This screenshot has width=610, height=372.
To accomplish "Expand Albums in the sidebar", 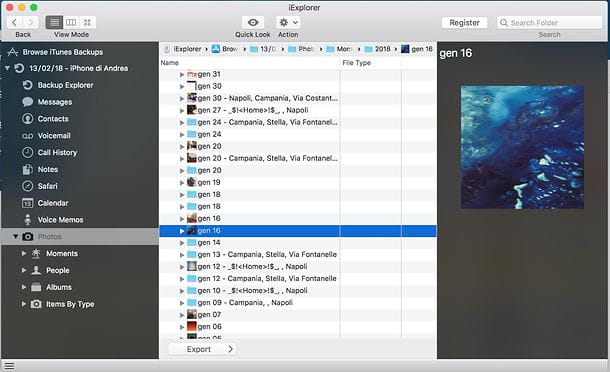I will tap(24, 287).
